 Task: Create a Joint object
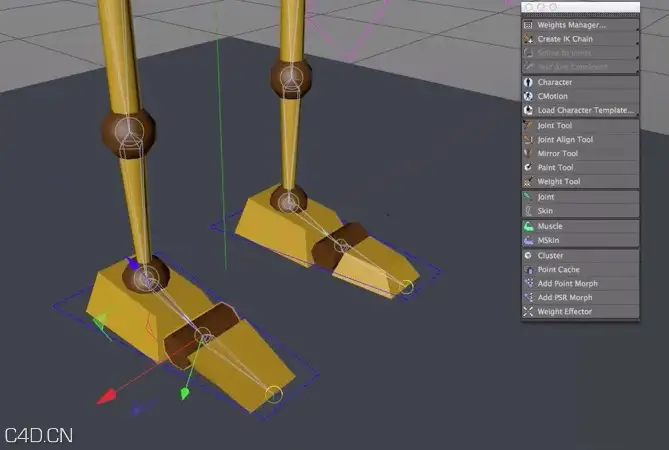tap(580, 197)
